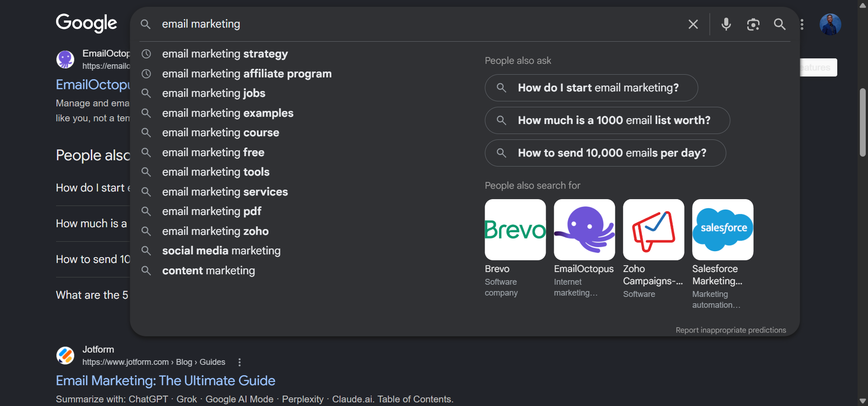The image size is (868, 406).
Task: Click the magnifier icon beside 'content marketing'
Action: pos(146,271)
